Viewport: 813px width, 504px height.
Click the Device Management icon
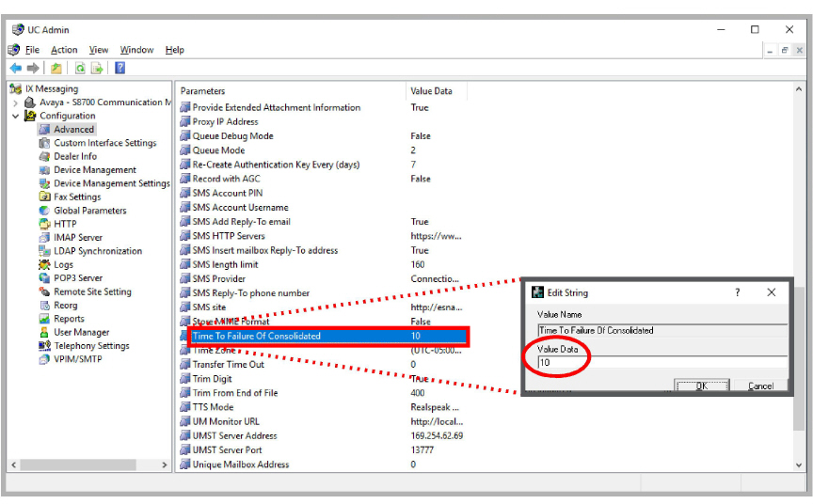(44, 170)
